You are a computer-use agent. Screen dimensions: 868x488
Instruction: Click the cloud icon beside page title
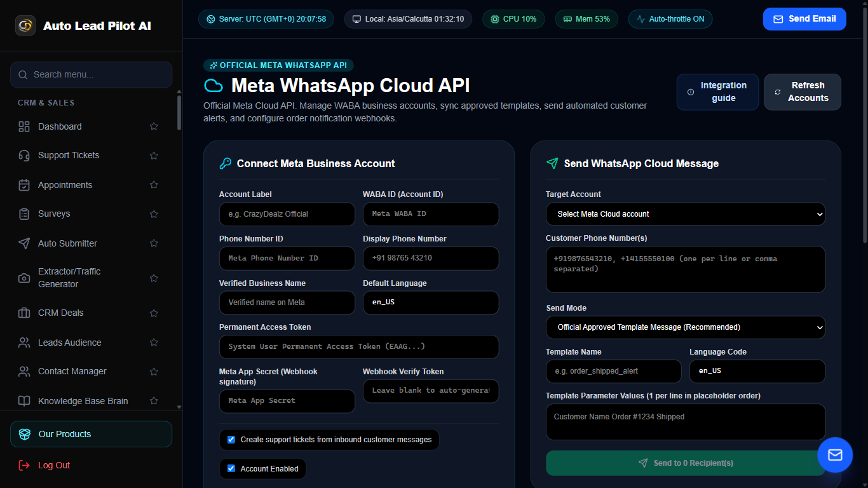214,86
